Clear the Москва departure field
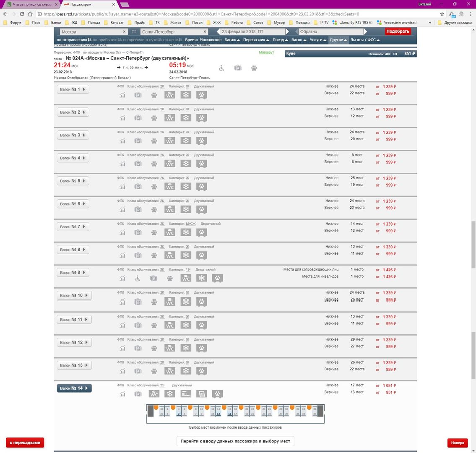The image size is (476, 453). pyautogui.click(x=125, y=32)
